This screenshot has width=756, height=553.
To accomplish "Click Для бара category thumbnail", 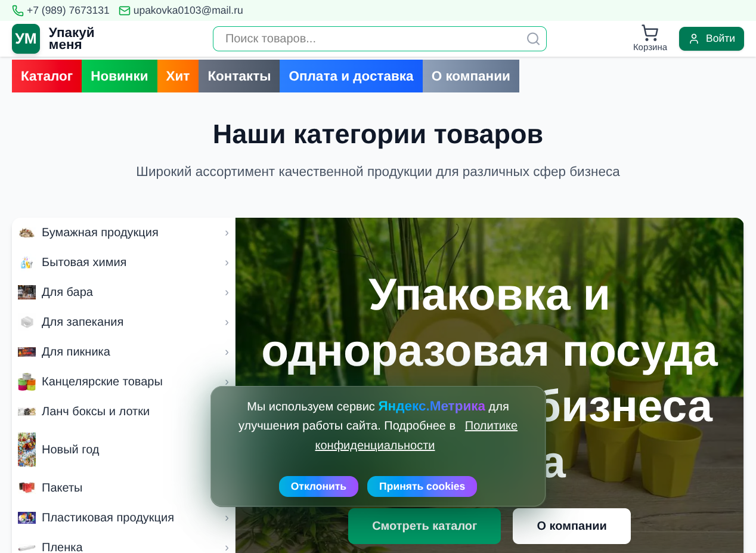I will [x=27, y=292].
